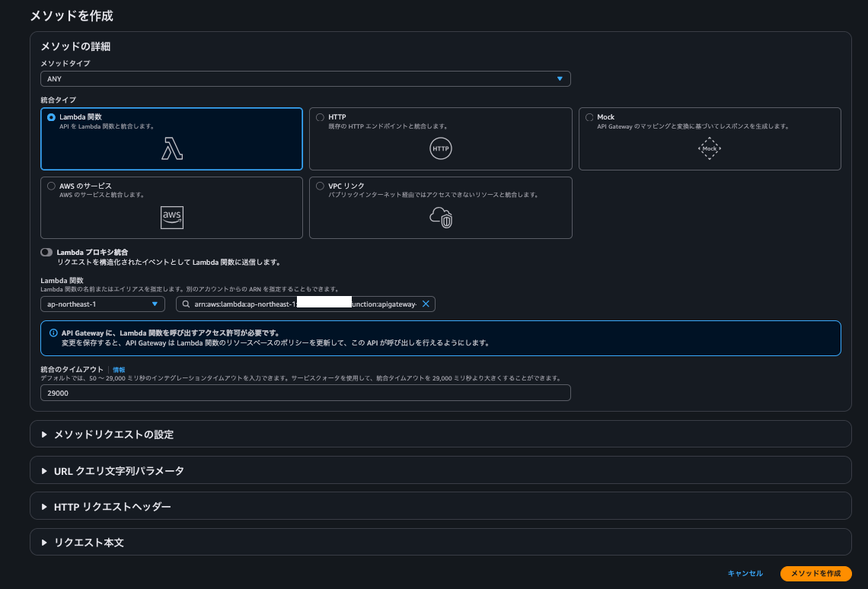Open the 情報 link beside 統合のタイムアウト

[x=119, y=370]
